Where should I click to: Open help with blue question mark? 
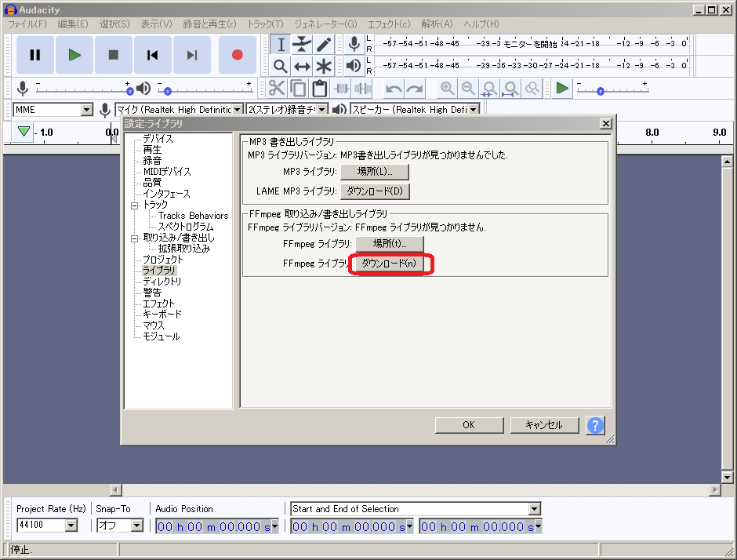pyautogui.click(x=595, y=426)
